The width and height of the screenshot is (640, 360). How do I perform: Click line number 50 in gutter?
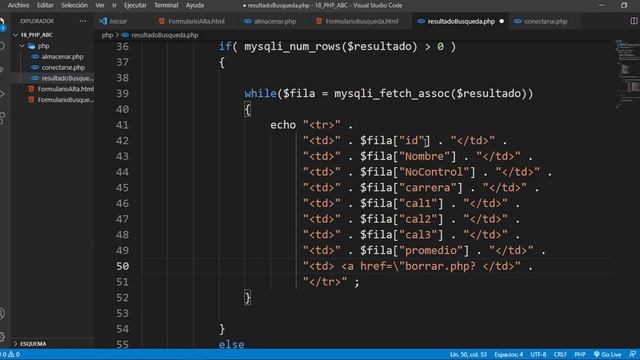tap(122, 266)
